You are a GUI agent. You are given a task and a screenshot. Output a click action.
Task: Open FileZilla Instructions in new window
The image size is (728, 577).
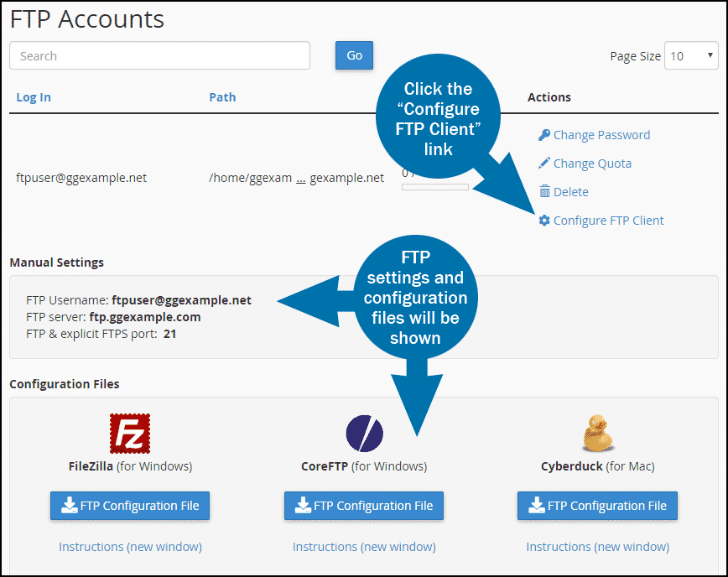(130, 547)
